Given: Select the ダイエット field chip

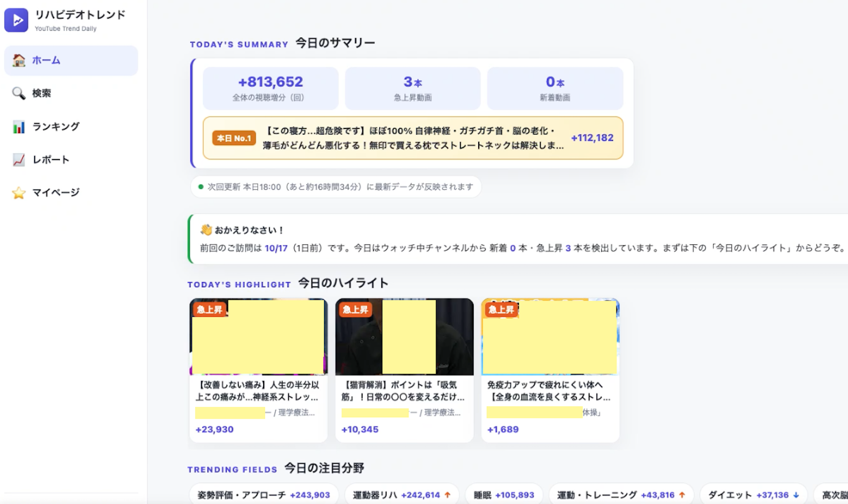Looking at the screenshot, I should pyautogui.click(x=754, y=495).
